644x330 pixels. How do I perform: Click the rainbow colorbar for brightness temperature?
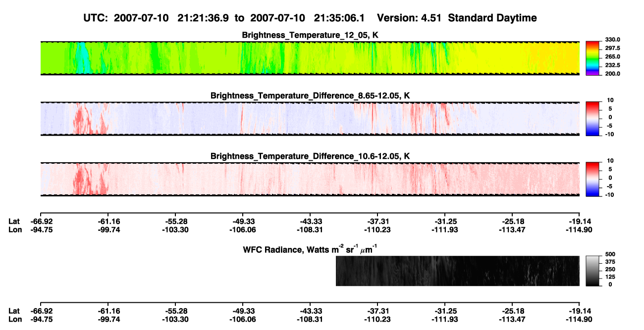(x=592, y=58)
